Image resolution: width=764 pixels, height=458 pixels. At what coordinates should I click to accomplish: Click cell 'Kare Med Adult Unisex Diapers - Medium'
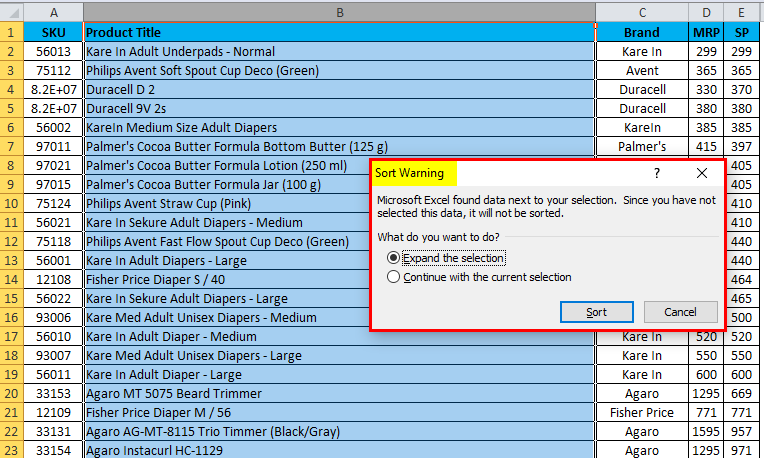(227, 317)
